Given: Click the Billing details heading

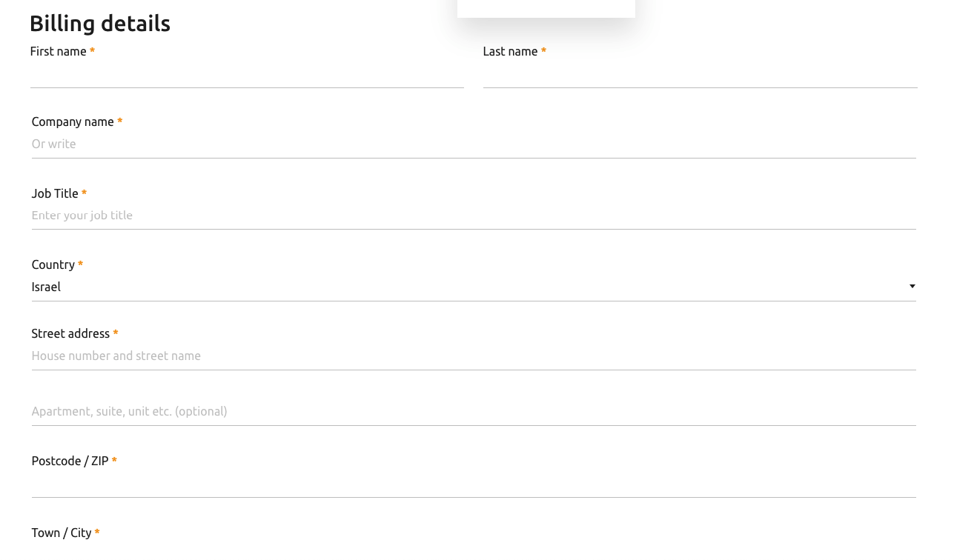Looking at the screenshot, I should coord(100,24).
